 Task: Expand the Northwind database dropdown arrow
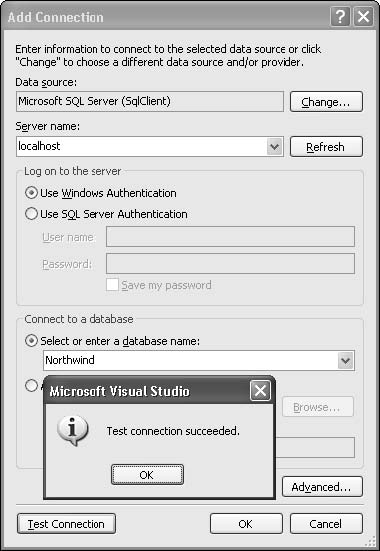[346, 361]
